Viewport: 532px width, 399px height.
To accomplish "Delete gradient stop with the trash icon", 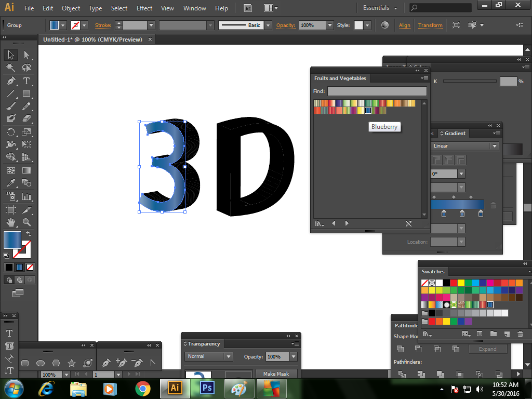I will 493,205.
